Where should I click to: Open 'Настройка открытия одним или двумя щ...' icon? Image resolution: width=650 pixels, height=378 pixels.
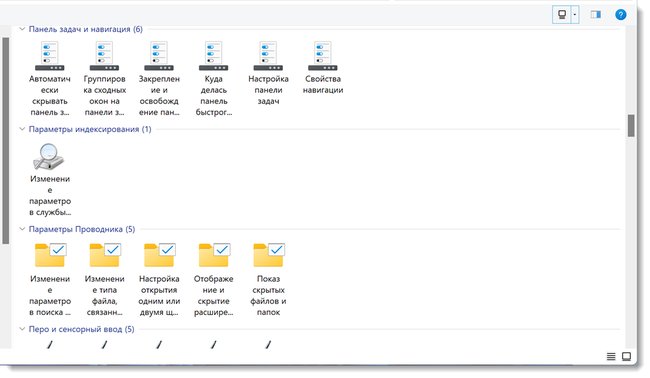point(160,255)
